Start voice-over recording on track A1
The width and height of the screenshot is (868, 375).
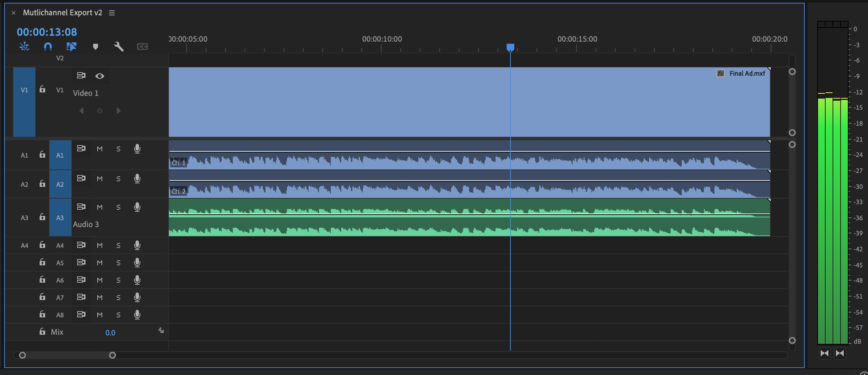137,149
